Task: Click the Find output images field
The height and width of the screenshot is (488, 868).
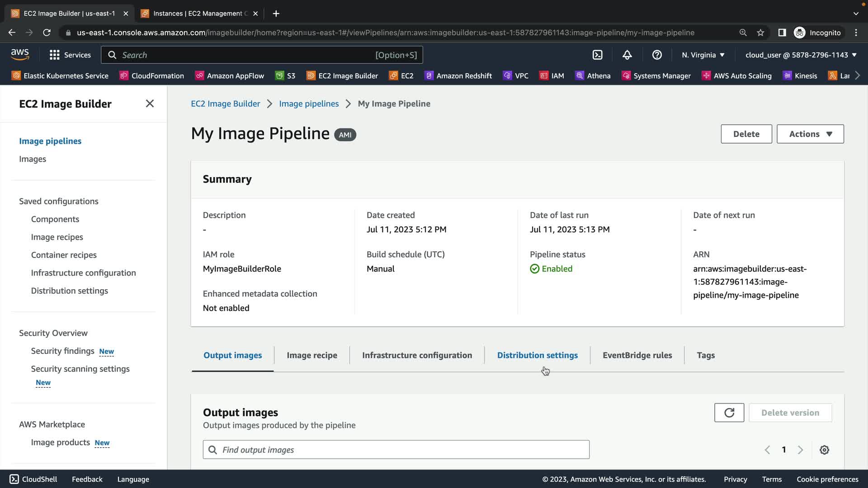Action: (x=396, y=450)
